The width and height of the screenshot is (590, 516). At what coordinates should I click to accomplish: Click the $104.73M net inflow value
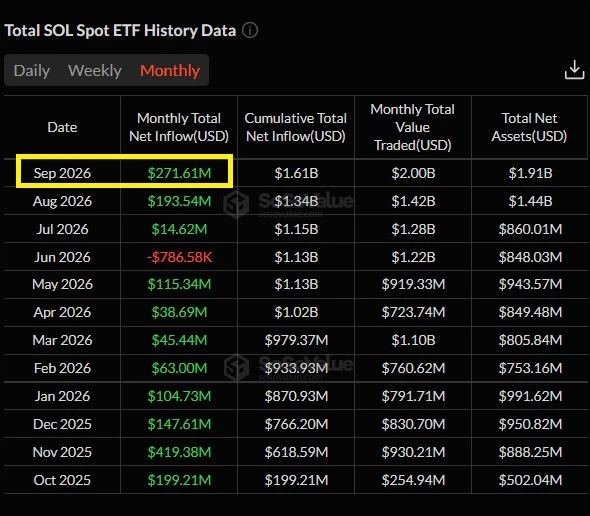[x=179, y=396]
